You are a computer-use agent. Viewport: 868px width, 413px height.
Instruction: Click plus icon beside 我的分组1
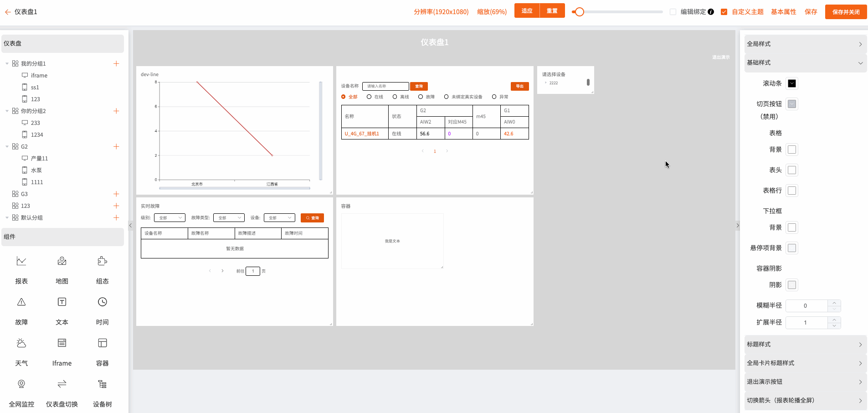point(116,63)
